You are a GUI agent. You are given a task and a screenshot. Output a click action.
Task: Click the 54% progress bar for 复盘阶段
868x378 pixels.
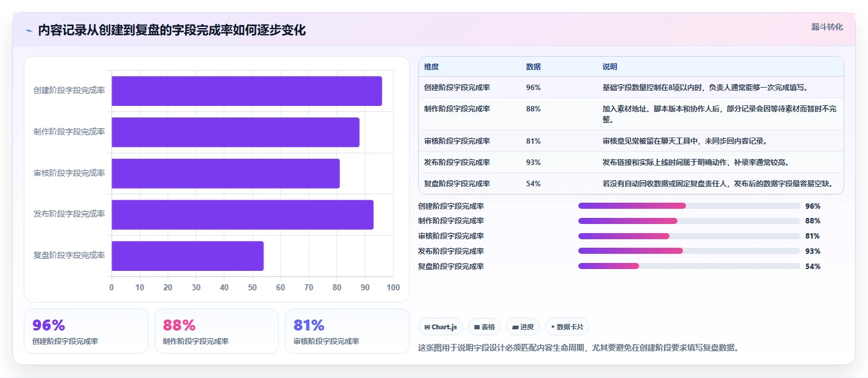coord(689,266)
